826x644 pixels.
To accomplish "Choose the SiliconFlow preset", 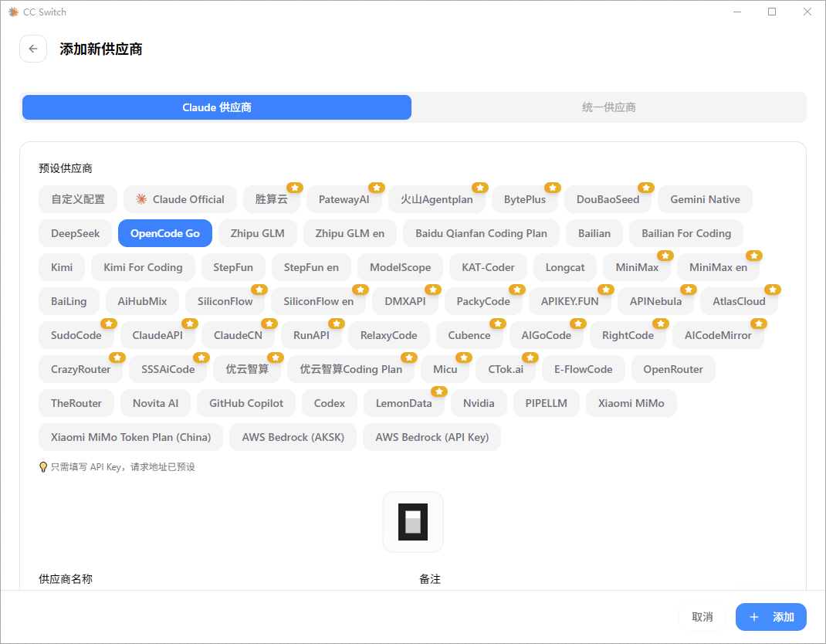I will [225, 301].
